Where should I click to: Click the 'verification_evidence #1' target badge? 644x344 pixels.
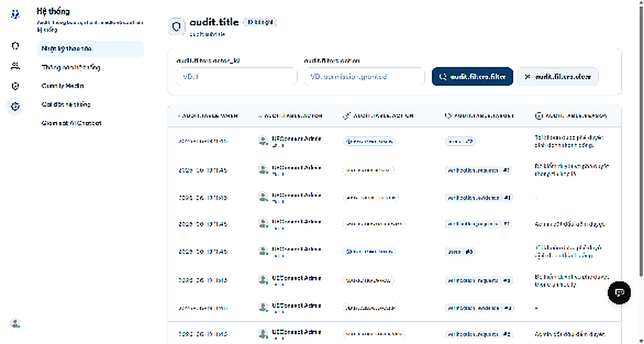tap(479, 198)
